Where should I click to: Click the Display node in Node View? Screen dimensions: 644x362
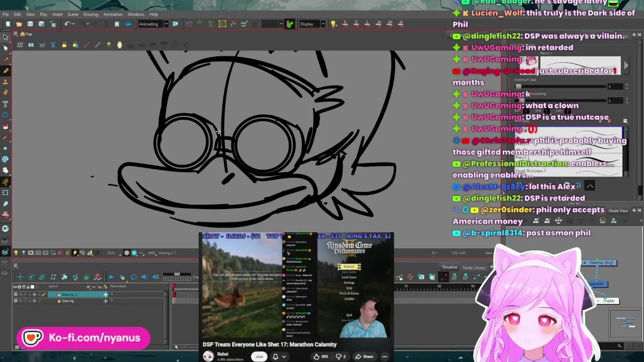click(x=609, y=301)
